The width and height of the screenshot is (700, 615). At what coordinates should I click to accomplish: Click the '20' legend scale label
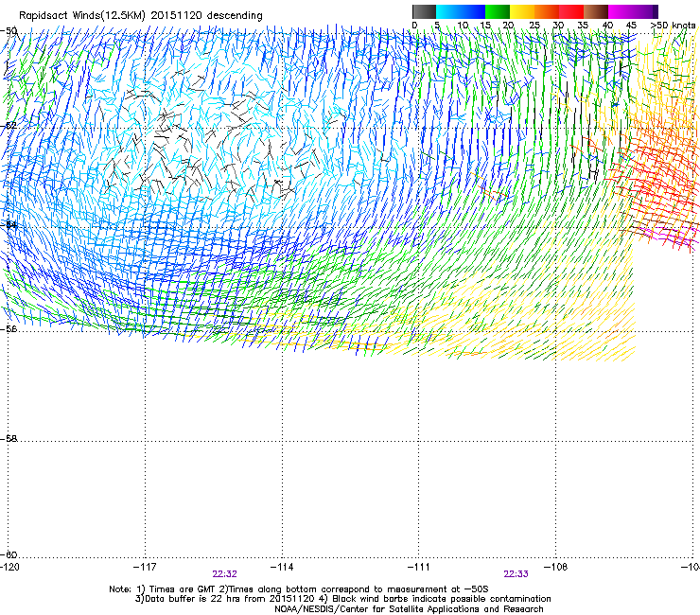(508, 26)
